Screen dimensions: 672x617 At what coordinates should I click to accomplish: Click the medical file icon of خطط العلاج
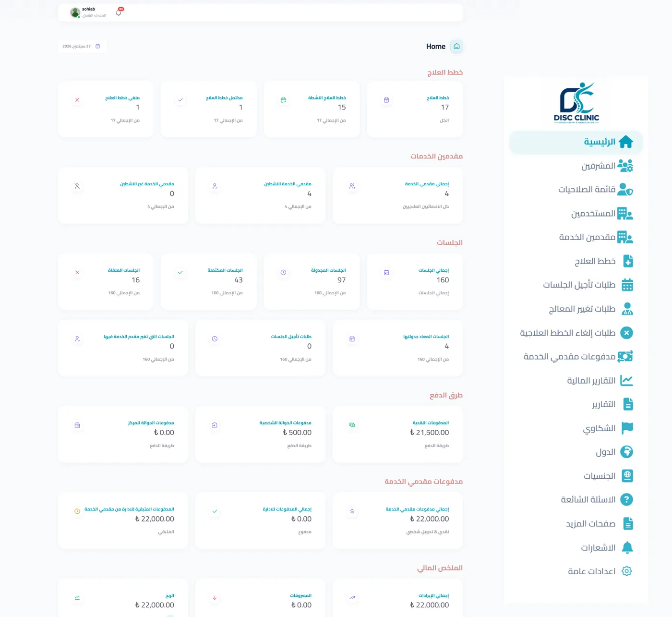628,261
